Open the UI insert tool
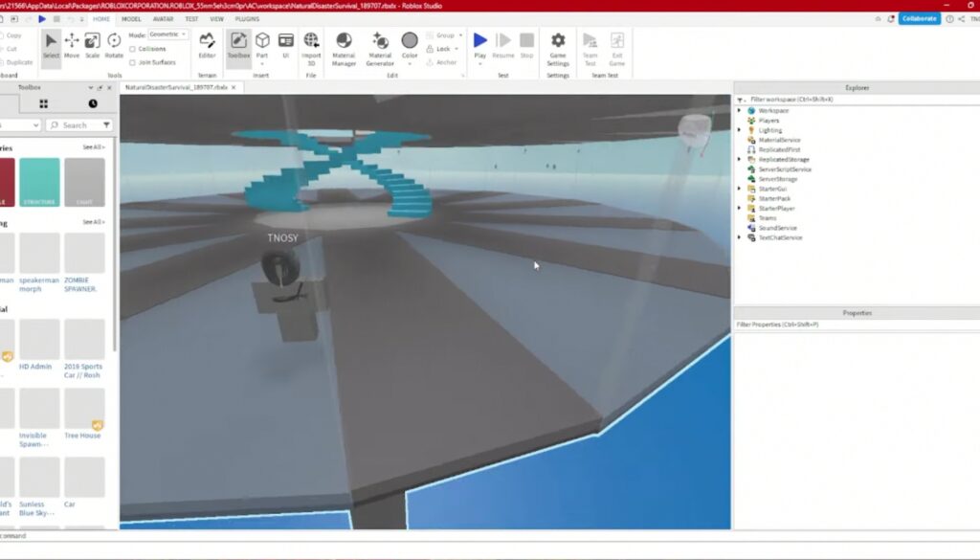 [285, 46]
